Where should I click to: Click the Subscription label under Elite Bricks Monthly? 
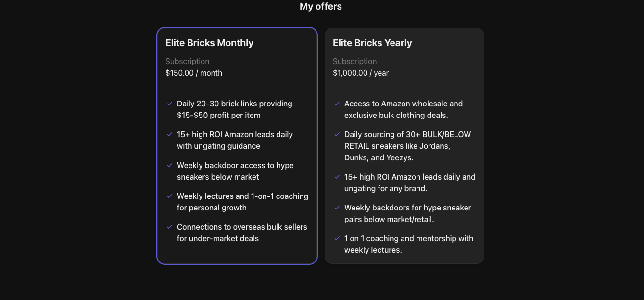[x=187, y=61]
